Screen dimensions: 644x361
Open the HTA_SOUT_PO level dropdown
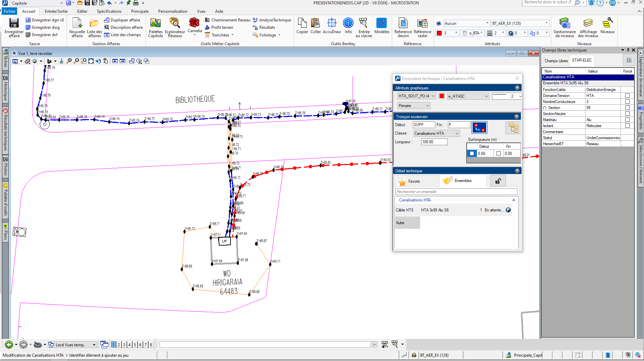[417, 96]
